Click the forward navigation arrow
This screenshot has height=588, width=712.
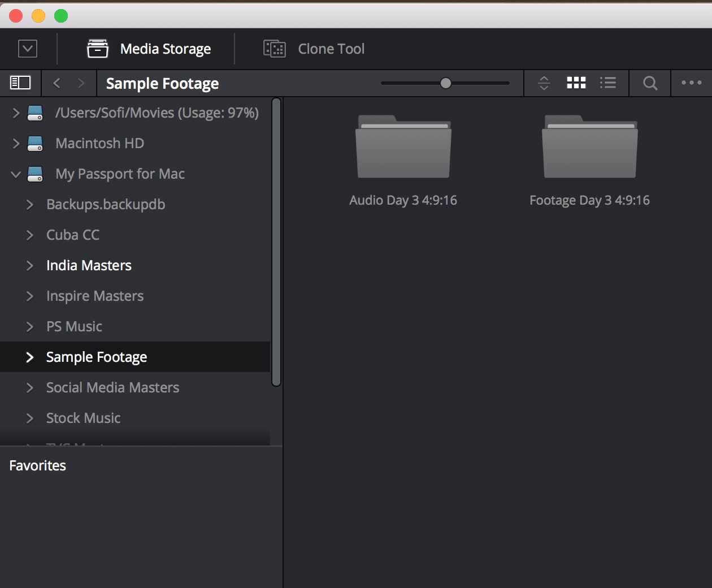81,83
